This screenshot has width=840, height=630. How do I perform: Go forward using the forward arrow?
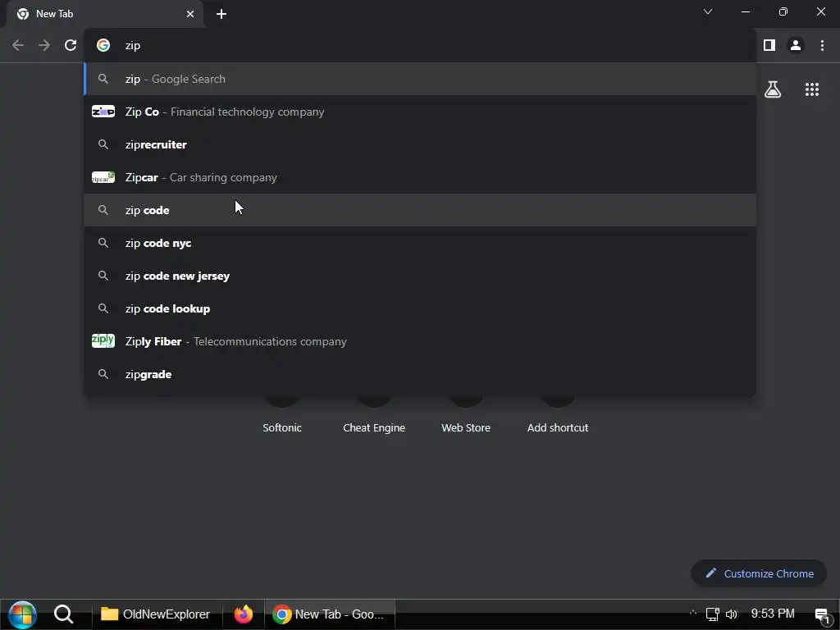click(x=44, y=46)
